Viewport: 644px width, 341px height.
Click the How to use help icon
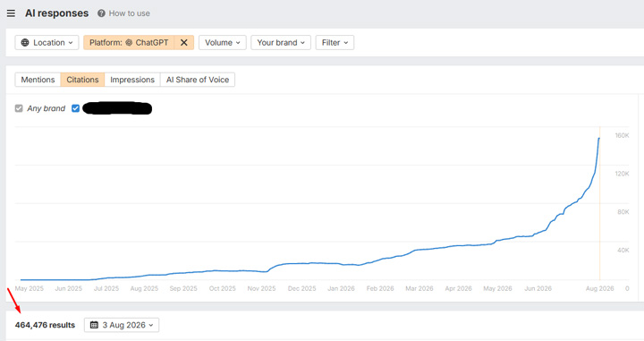coord(101,13)
